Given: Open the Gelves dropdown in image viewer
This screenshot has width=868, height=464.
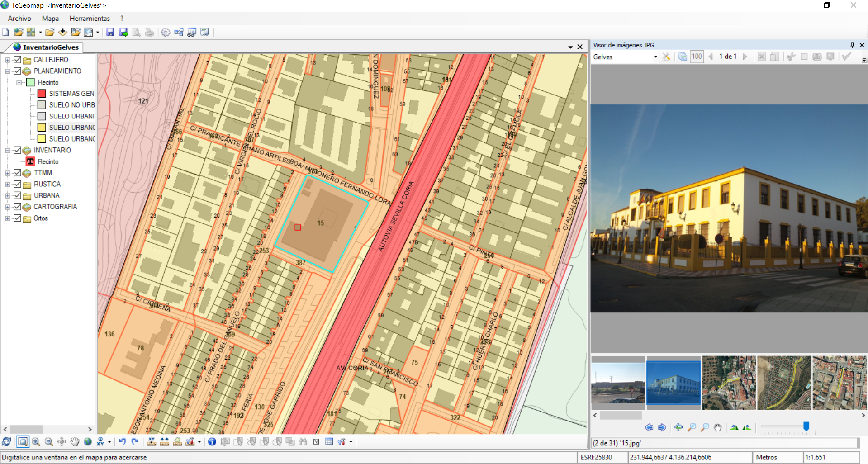Looking at the screenshot, I should (655, 57).
